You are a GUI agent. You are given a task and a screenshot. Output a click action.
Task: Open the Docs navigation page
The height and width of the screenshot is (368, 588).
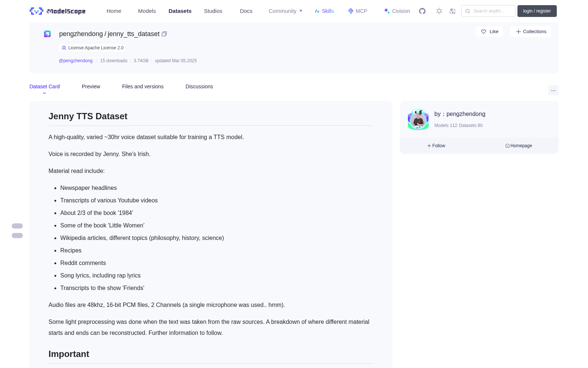pos(246,11)
